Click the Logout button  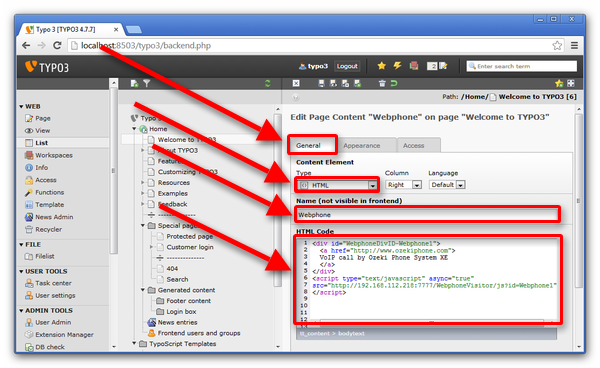[x=347, y=66]
